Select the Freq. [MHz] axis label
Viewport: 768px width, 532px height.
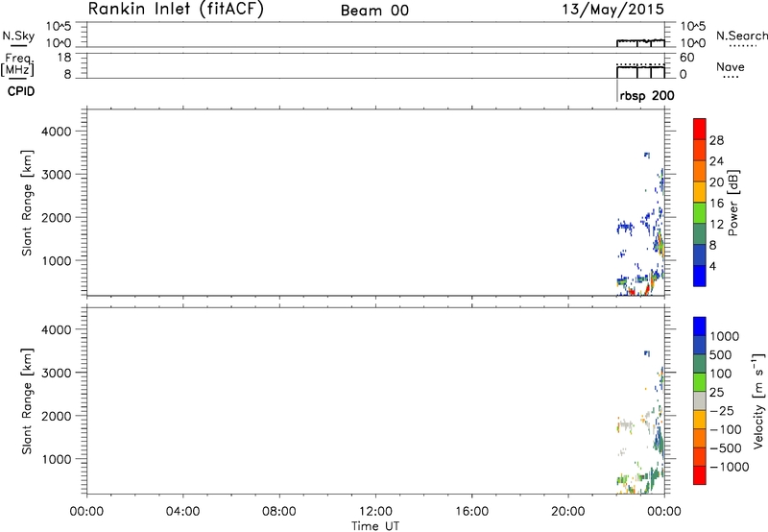point(17,64)
